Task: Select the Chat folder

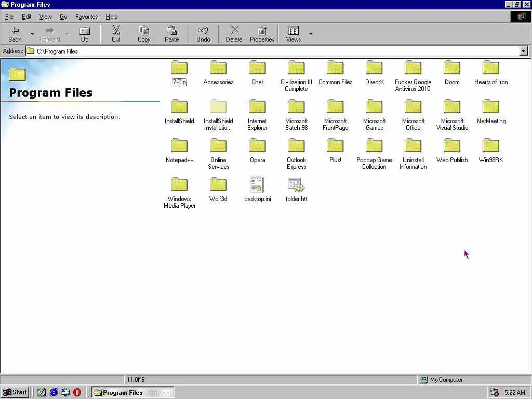Action: tap(257, 73)
